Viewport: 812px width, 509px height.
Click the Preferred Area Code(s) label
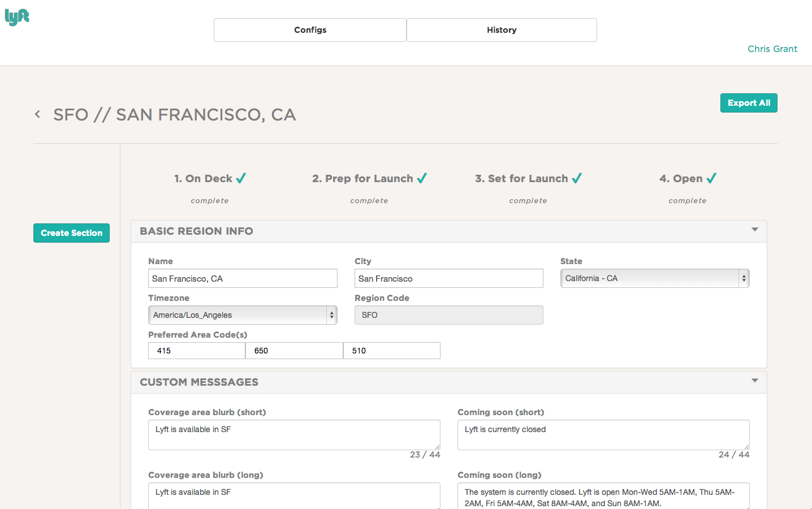pyautogui.click(x=198, y=335)
